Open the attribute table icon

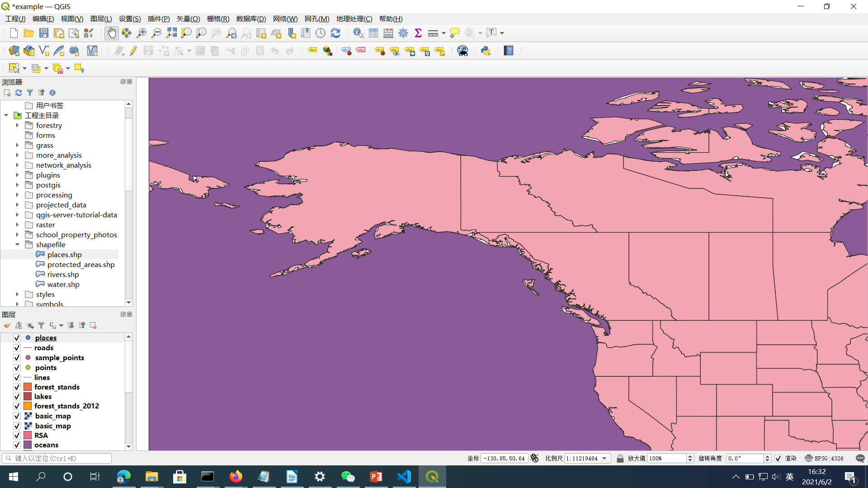(x=373, y=33)
